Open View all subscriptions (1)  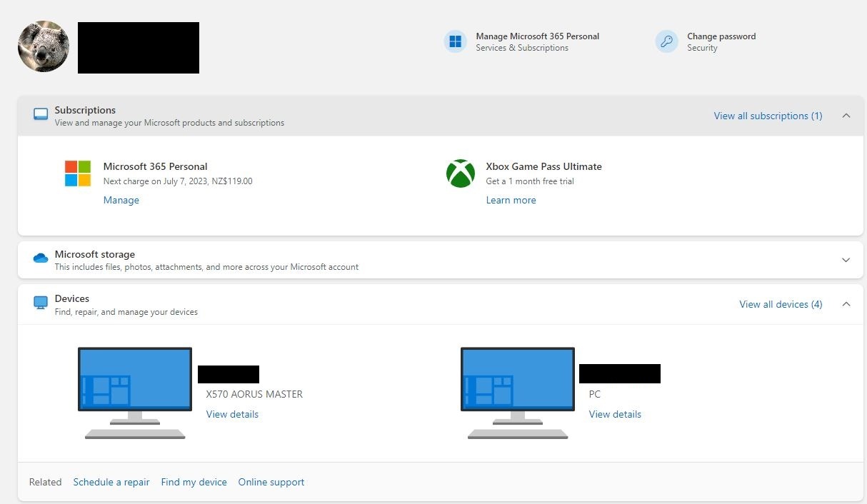[768, 116]
